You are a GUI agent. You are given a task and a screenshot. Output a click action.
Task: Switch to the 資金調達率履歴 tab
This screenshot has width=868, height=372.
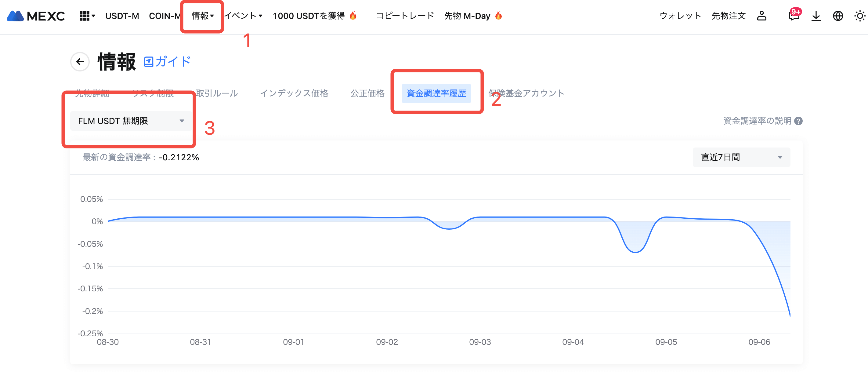coord(436,93)
